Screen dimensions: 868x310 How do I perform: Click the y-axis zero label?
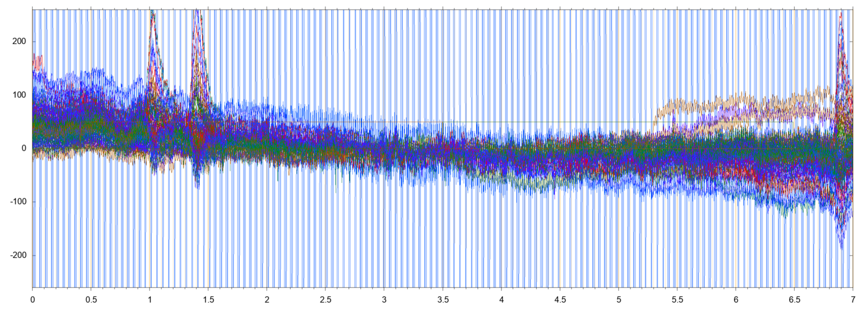point(24,148)
